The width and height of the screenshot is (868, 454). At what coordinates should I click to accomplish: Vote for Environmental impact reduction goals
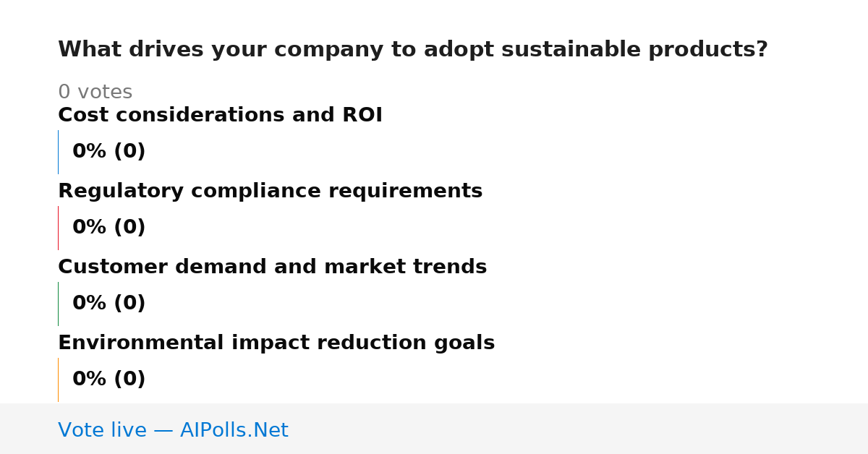(x=276, y=343)
